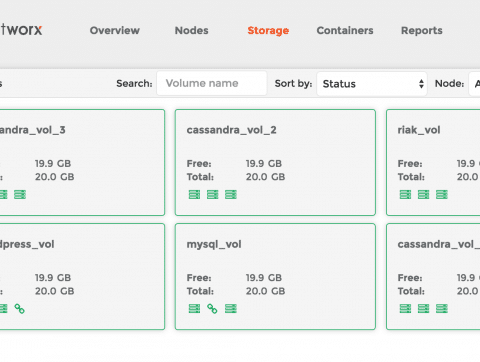
Task: Click first replica icon in cassandra_vol_2 card
Action: 194,194
